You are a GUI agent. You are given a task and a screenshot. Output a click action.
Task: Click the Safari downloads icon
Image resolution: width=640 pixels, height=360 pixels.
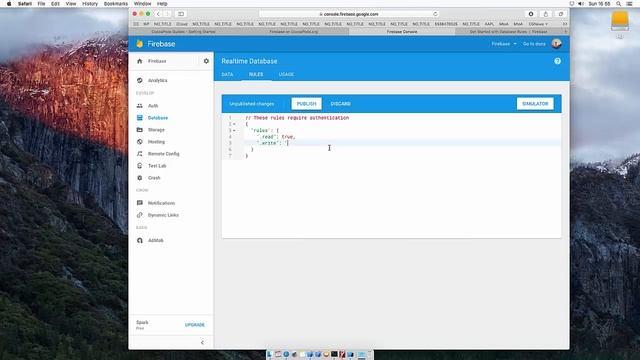tap(531, 14)
